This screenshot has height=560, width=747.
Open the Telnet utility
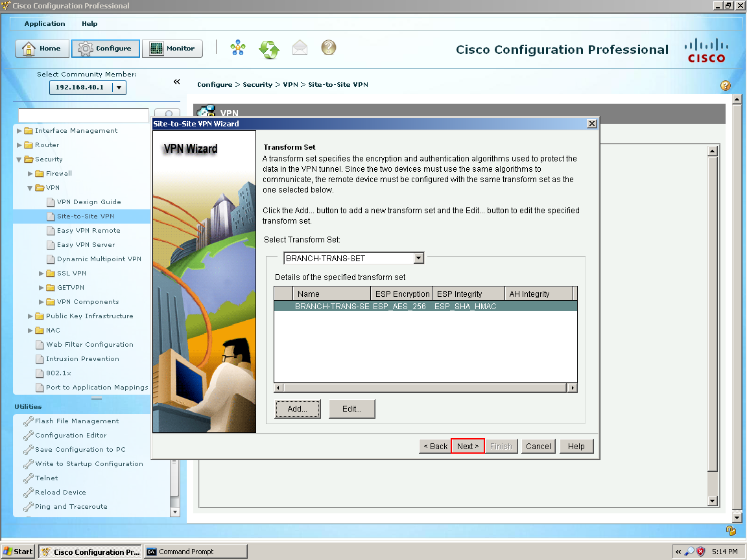click(x=46, y=478)
